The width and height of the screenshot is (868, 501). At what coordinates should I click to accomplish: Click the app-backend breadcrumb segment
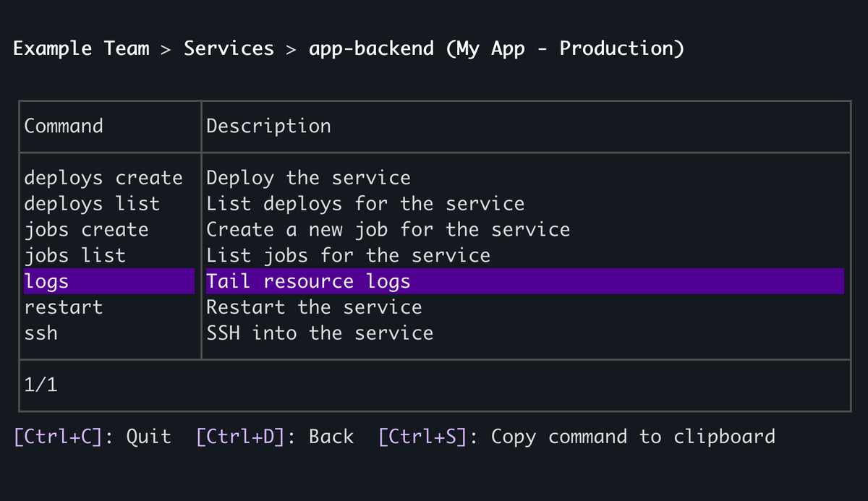tap(371, 48)
